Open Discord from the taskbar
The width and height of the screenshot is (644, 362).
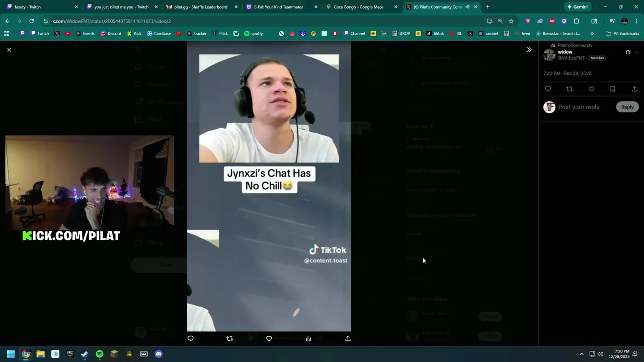tap(158, 354)
